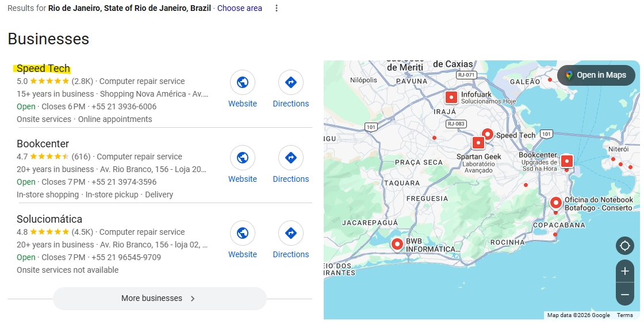The image size is (644, 328).
Task: Click Website label for Soluciomática
Action: click(242, 254)
